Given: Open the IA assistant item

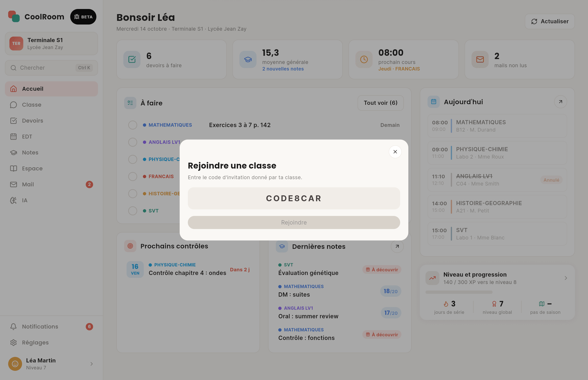Looking at the screenshot, I should 51,200.
